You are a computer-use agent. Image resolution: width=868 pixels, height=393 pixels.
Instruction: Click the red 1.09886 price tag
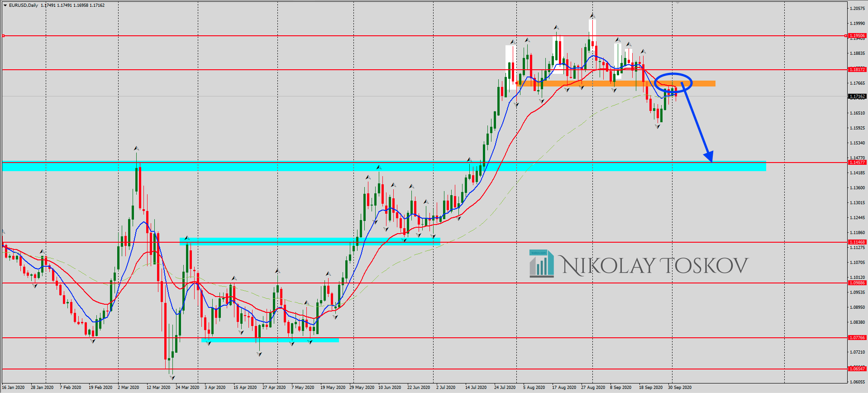(857, 283)
